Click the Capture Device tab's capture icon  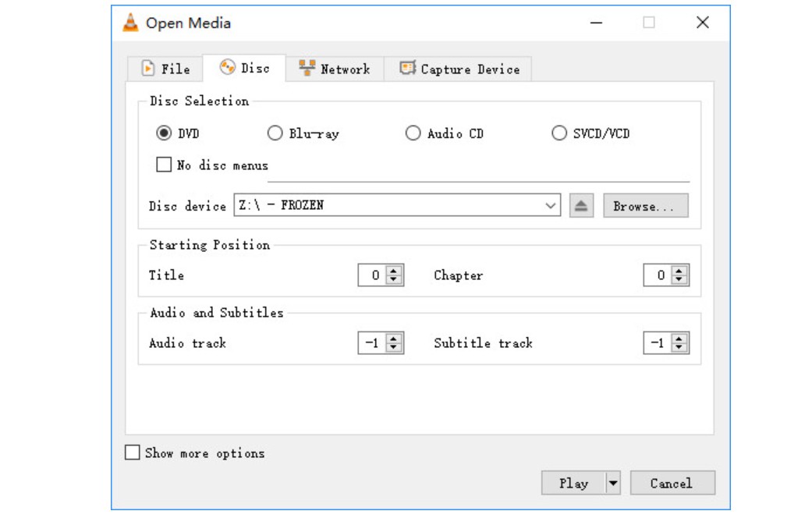tap(406, 69)
